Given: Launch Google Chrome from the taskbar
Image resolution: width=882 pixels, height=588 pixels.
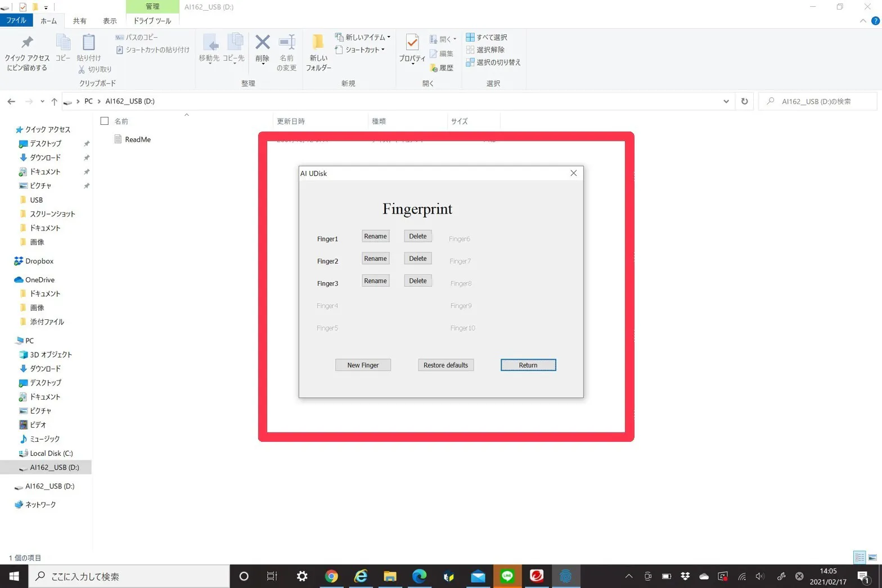Looking at the screenshot, I should (331, 576).
